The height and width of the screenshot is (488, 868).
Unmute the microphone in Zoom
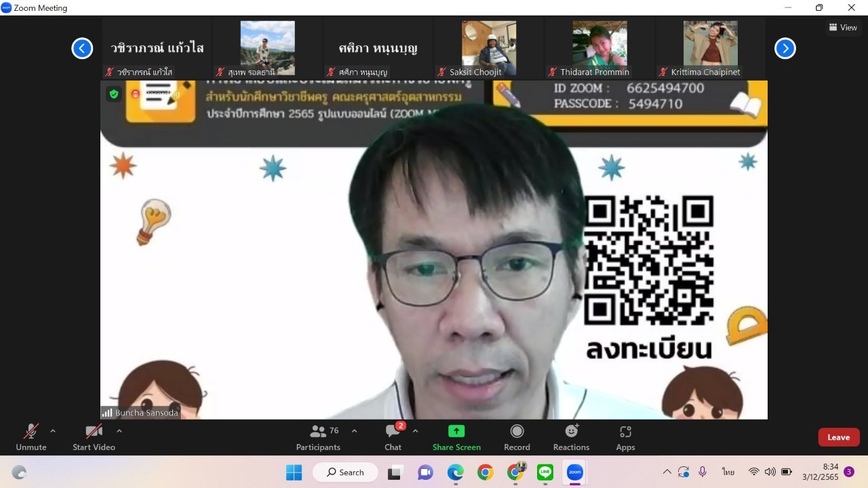click(31, 438)
